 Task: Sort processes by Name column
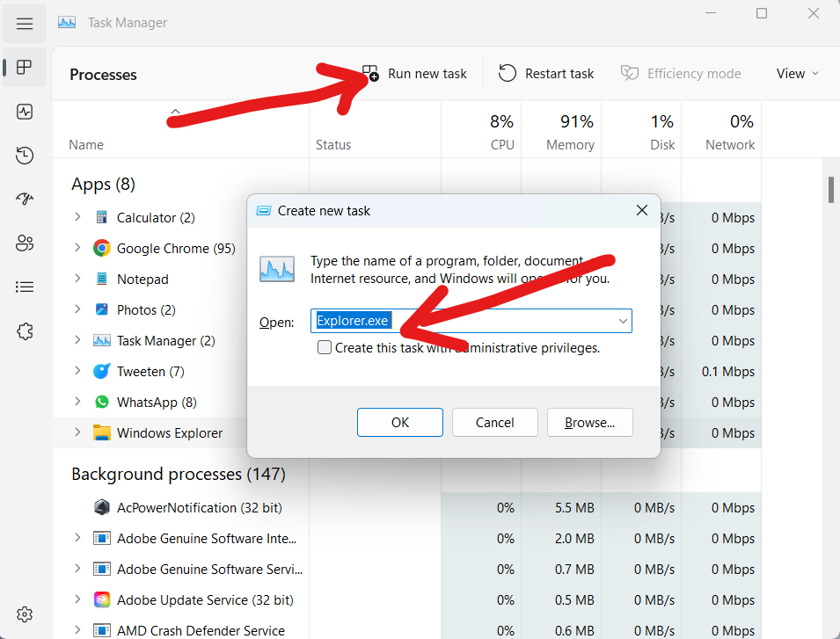click(180, 130)
